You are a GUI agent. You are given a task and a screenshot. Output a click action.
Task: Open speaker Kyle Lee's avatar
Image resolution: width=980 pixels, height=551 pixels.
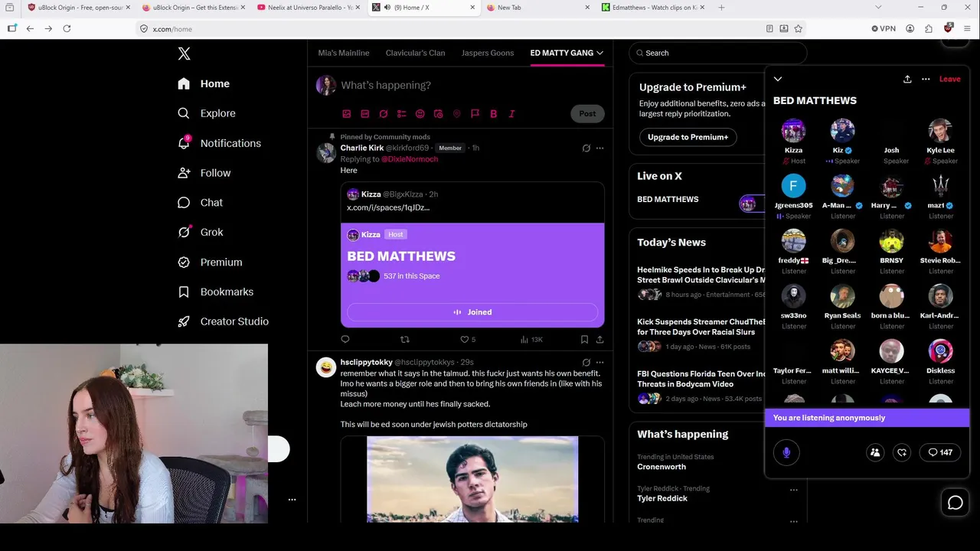point(940,130)
